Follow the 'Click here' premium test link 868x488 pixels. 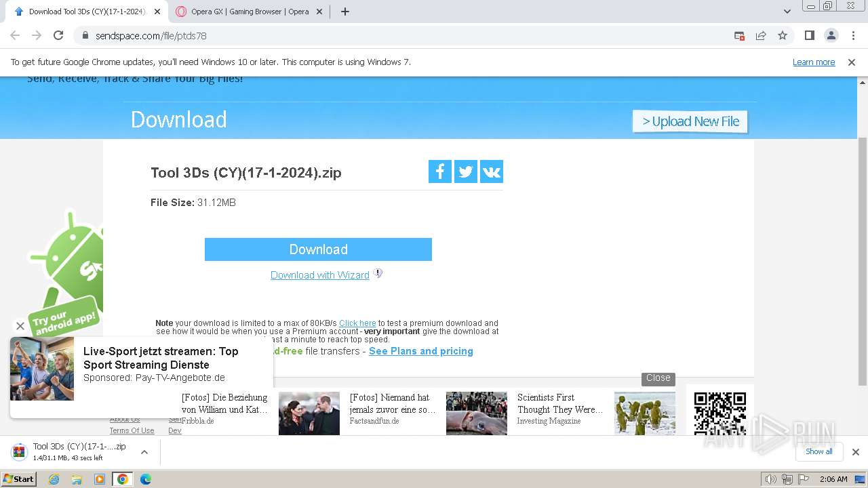[x=357, y=323]
